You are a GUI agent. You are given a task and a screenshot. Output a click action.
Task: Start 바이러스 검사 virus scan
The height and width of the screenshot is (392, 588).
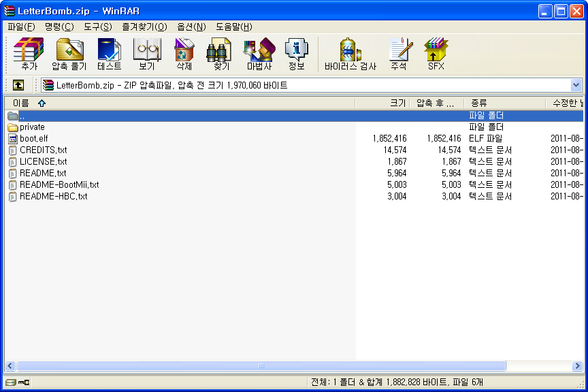[350, 54]
